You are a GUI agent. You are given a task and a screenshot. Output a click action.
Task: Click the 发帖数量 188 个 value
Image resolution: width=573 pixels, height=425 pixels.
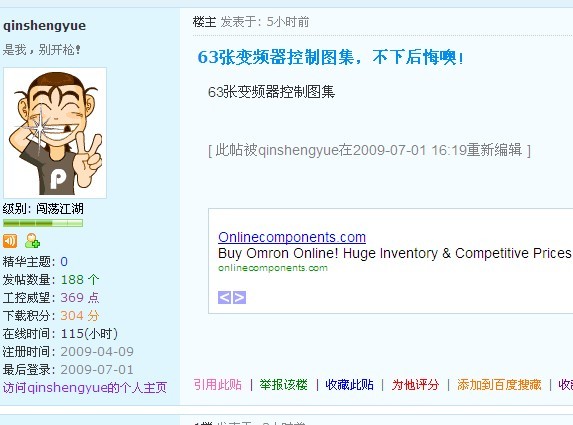pyautogui.click(x=80, y=280)
